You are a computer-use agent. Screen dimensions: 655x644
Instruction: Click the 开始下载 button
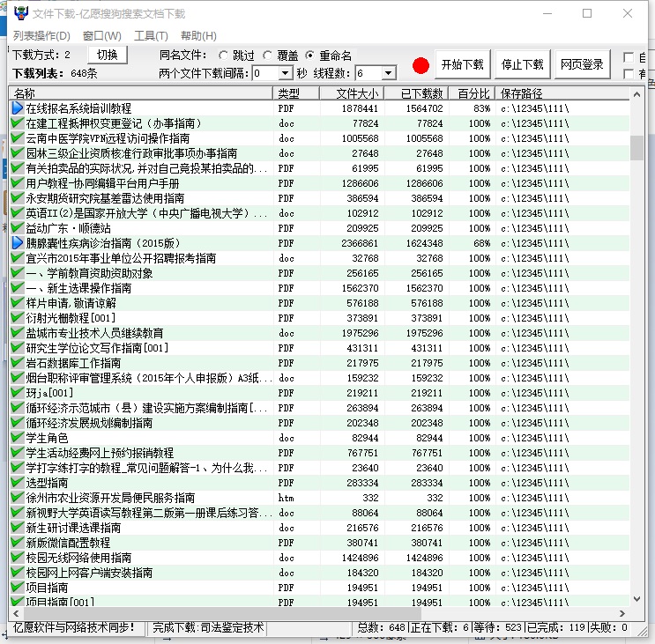point(463,64)
